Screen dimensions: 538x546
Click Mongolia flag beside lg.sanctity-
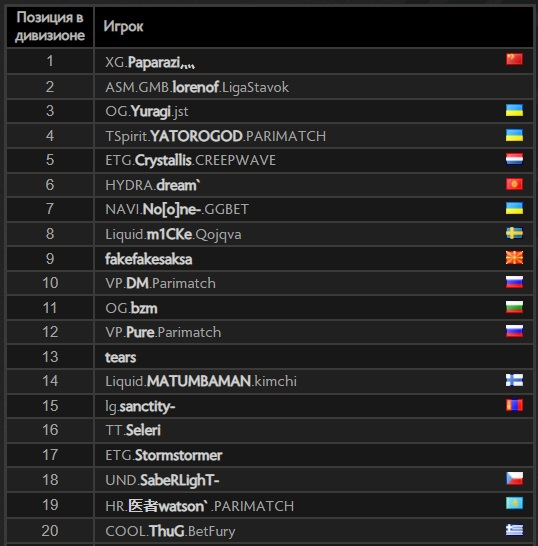point(514,405)
